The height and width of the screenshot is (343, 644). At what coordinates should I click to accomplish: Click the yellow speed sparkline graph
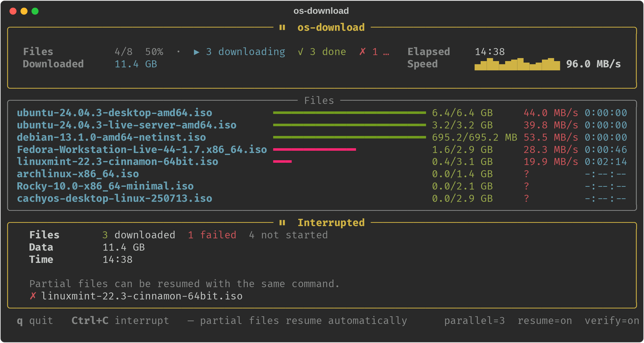click(517, 64)
